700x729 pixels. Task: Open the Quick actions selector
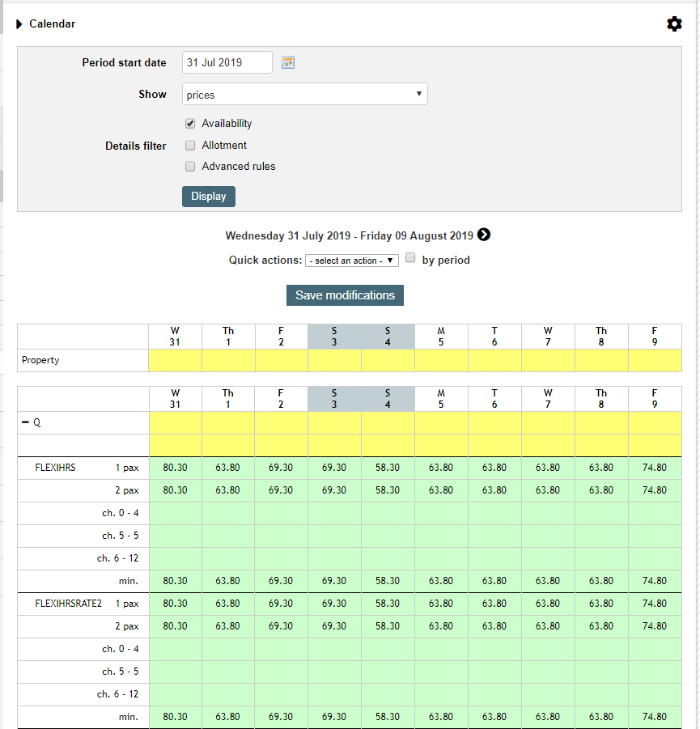coord(351,260)
